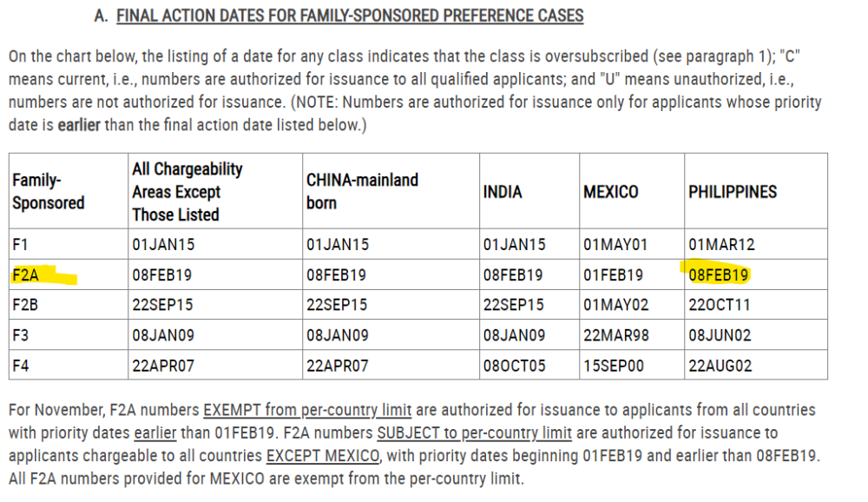
Task: Click the Mexico F2A date 01FEB19
Action: (x=613, y=274)
